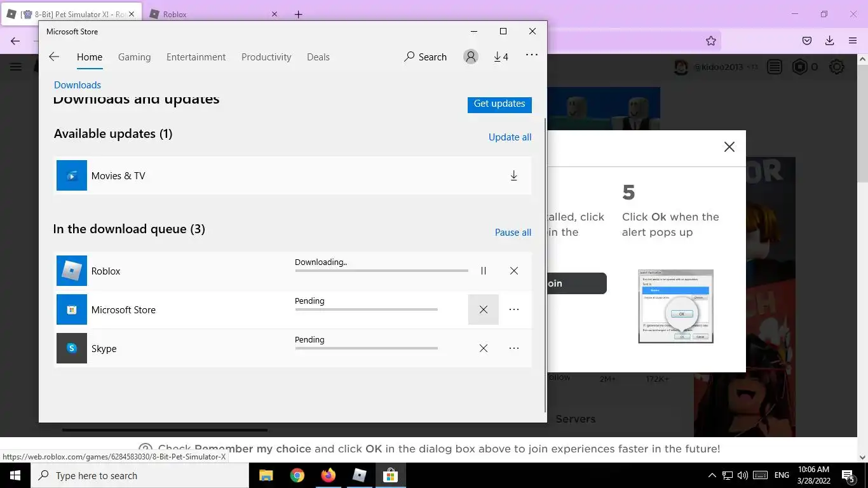868x488 pixels.
Task: Click the Movies & TV app icon
Action: pyautogui.click(x=72, y=175)
